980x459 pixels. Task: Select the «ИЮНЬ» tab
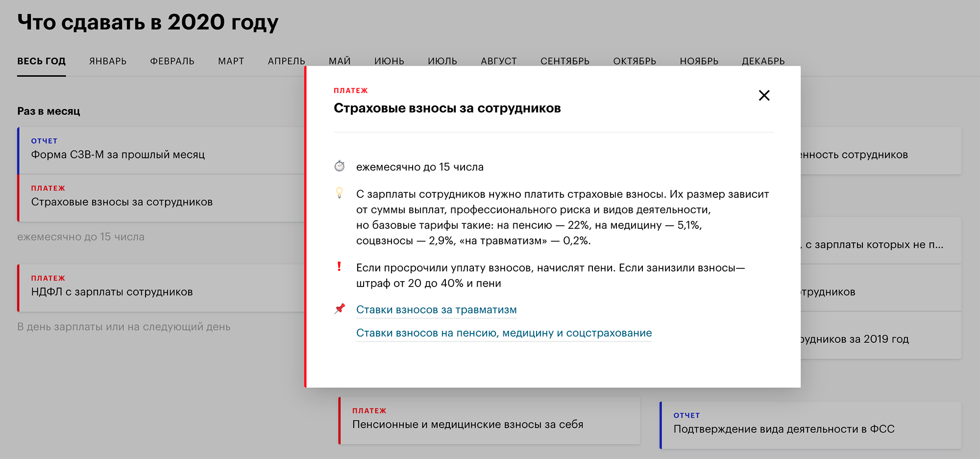[x=389, y=61]
